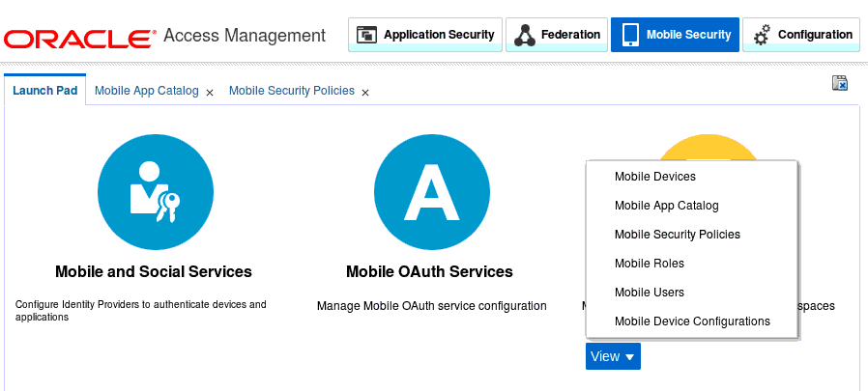This screenshot has height=391, width=868.
Task: Choose Mobile Device Configurations from the menu
Action: [x=692, y=321]
